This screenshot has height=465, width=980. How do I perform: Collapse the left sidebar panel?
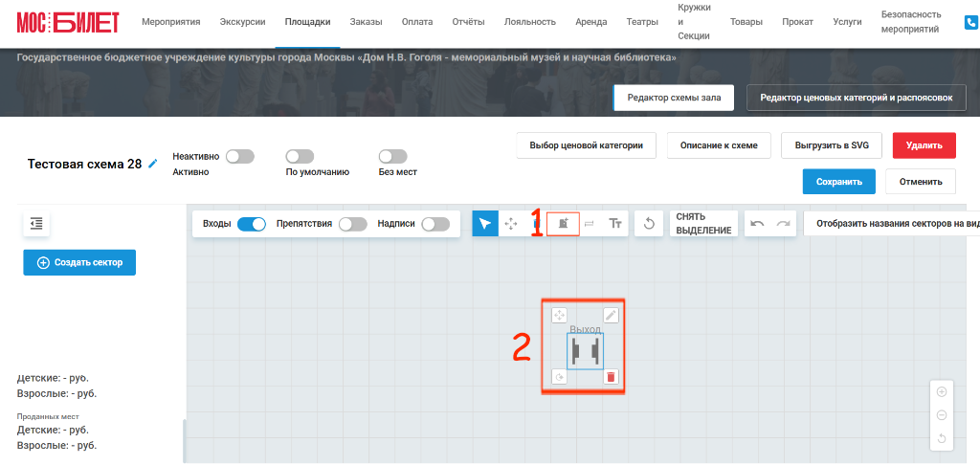click(x=36, y=223)
